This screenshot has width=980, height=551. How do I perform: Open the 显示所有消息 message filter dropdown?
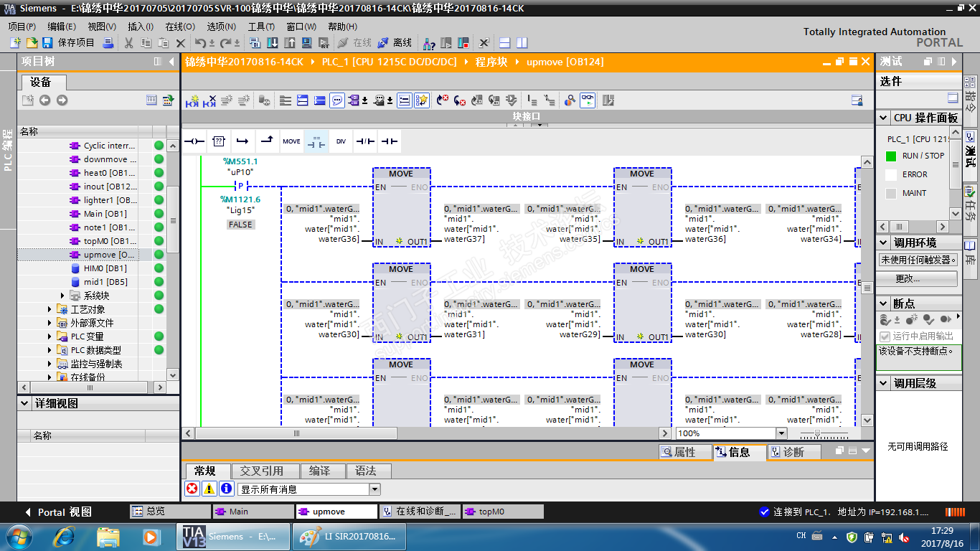point(374,489)
